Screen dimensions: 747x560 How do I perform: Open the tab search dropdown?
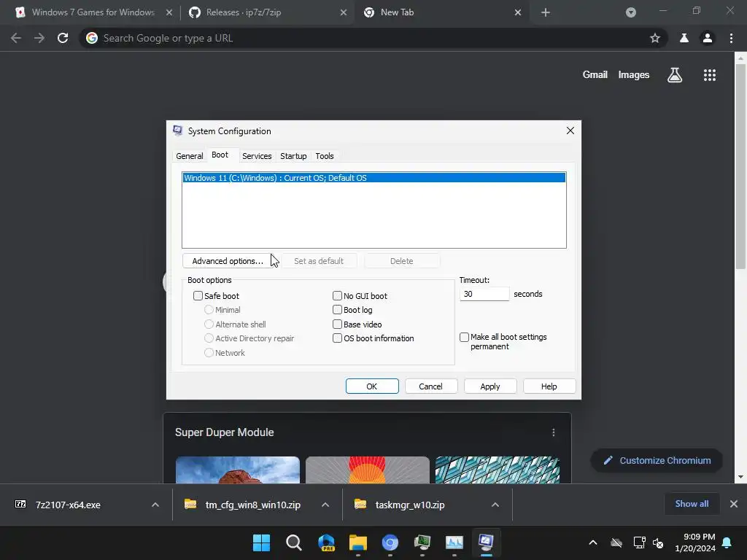pyautogui.click(x=631, y=12)
